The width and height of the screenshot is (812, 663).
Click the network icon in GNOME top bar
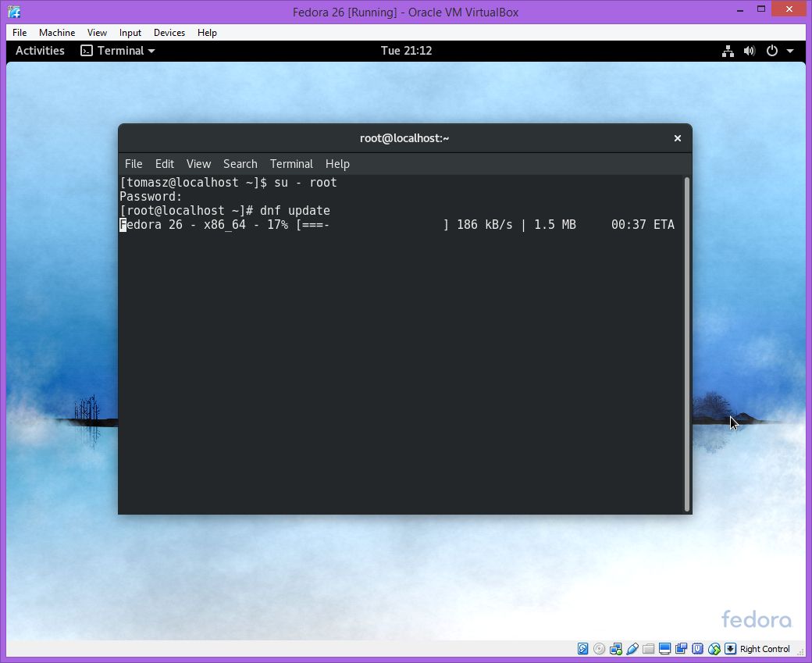click(x=728, y=51)
